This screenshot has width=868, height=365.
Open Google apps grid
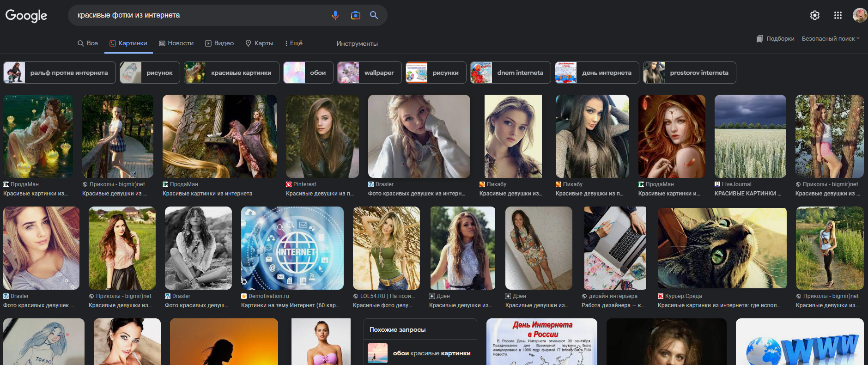(838, 15)
